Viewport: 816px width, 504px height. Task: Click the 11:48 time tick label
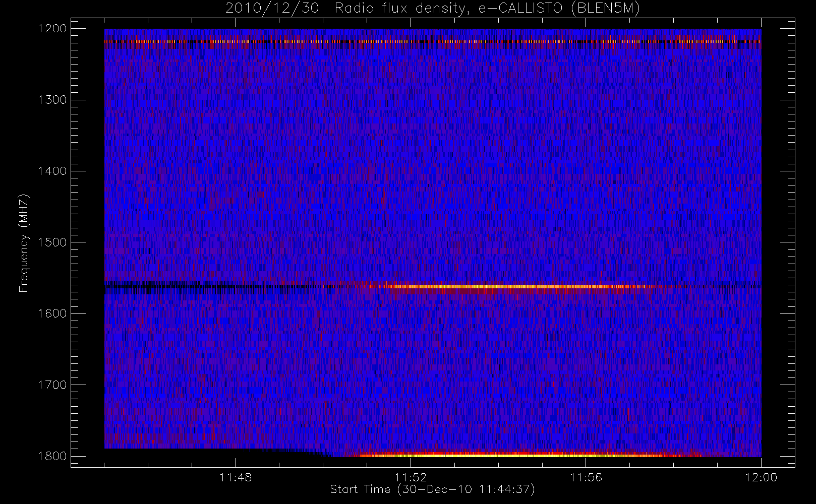coord(236,477)
